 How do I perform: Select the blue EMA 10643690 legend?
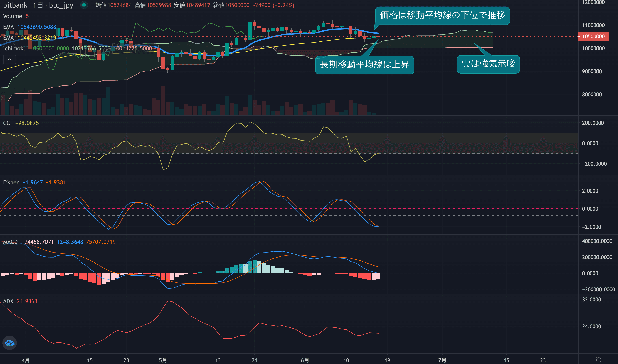(29, 27)
